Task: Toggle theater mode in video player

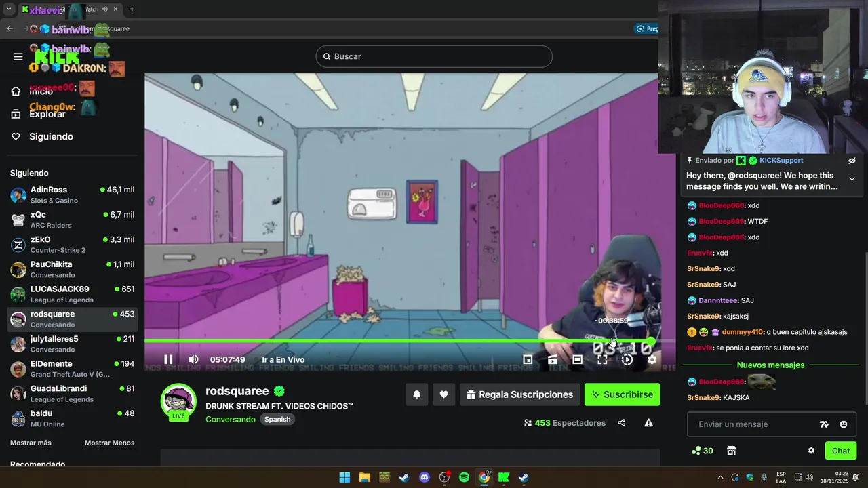Action: pos(577,359)
